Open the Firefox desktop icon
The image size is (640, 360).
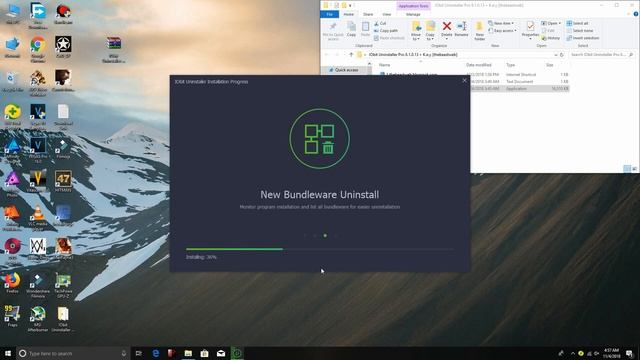12,283
